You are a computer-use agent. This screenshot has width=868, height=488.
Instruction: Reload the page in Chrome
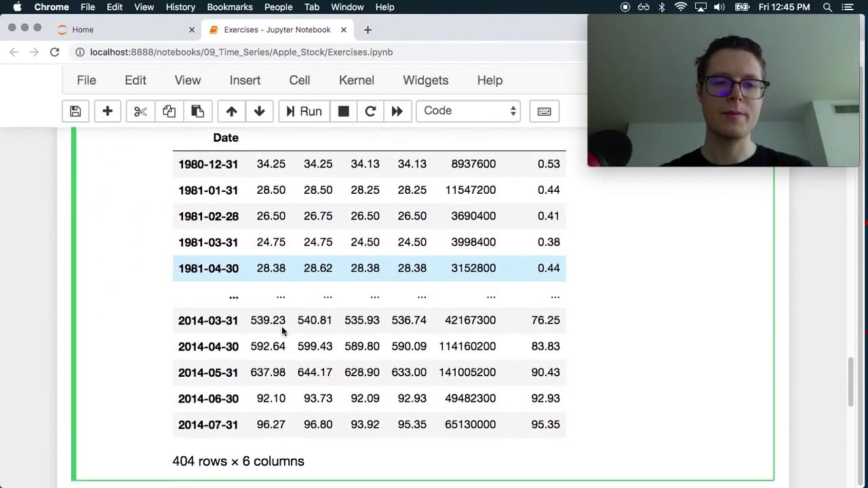click(x=54, y=52)
